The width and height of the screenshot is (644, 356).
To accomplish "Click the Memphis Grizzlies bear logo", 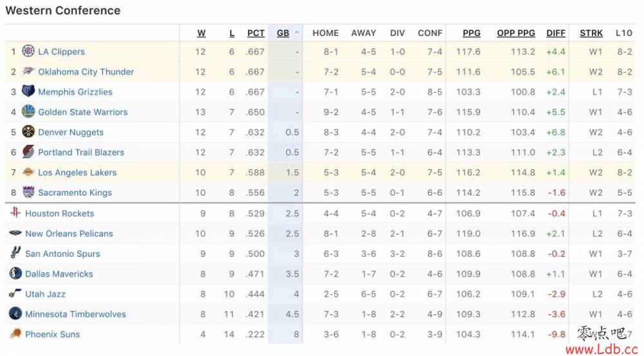I will [28, 91].
